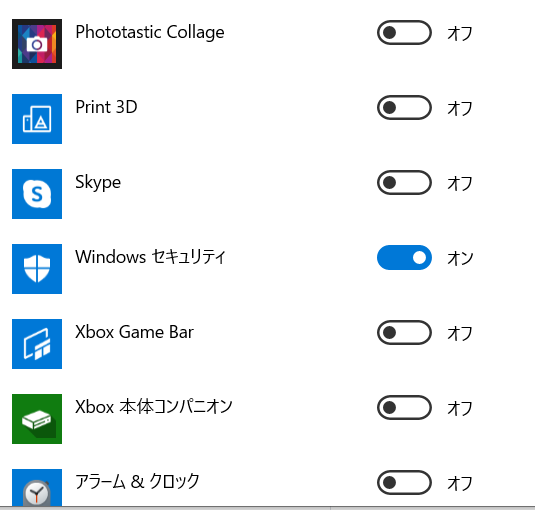535x510 pixels.
Task: Click the オフ text next to Print 3D
Action: (x=460, y=108)
